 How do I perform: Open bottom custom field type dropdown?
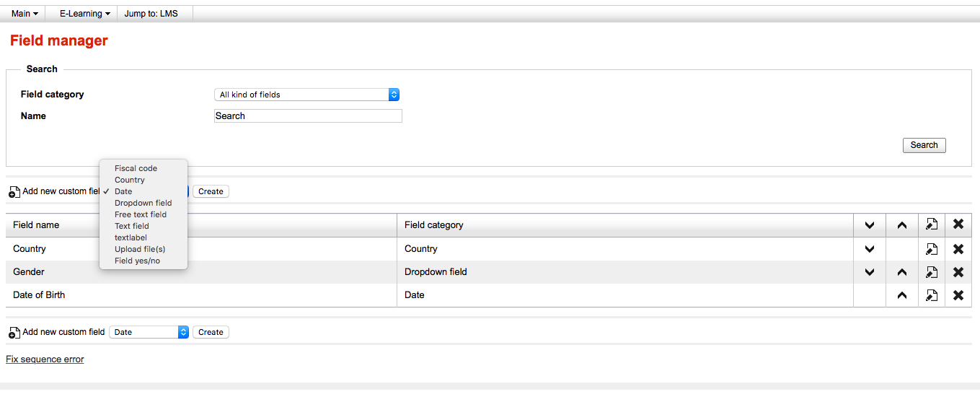tap(149, 332)
